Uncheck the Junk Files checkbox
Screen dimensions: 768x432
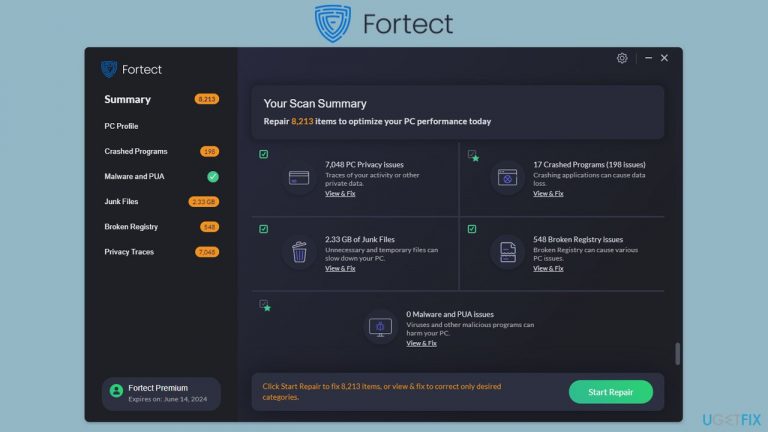tap(264, 229)
